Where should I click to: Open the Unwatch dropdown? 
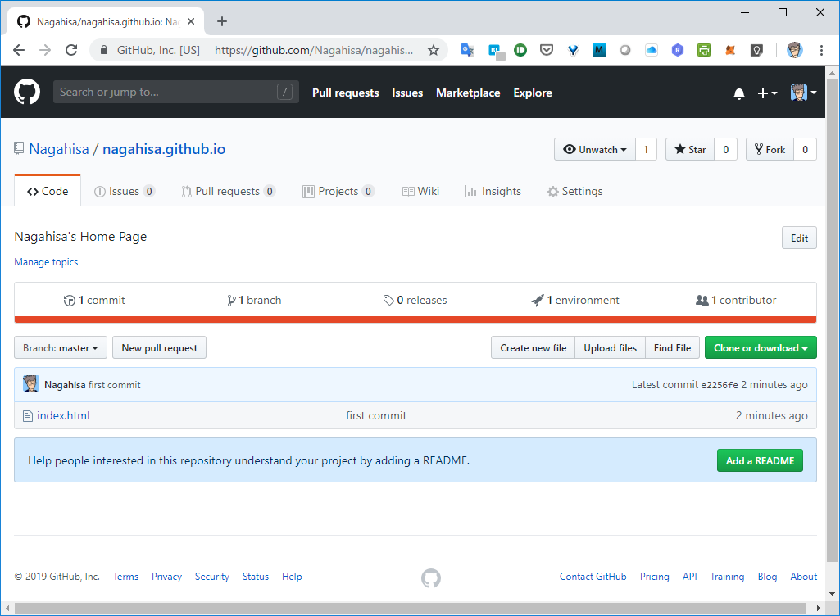pyautogui.click(x=595, y=149)
